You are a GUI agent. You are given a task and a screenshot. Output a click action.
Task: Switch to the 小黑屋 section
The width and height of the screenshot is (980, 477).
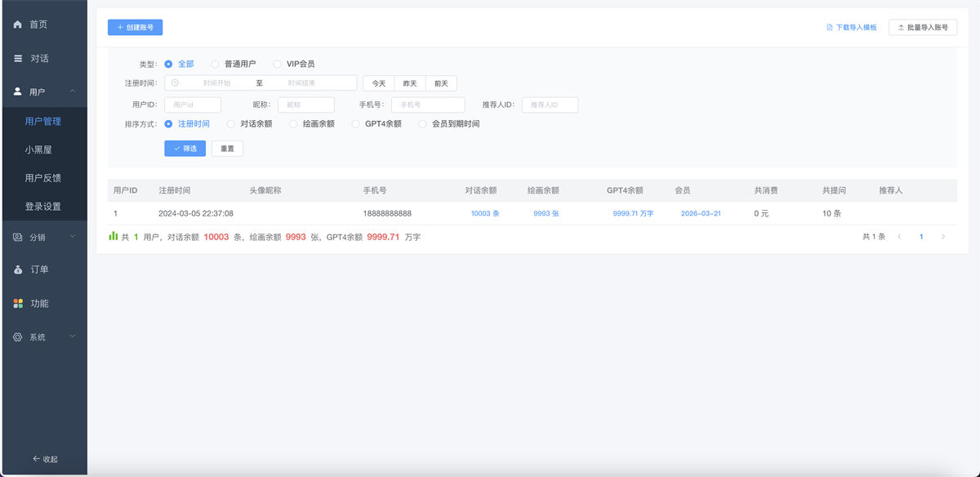point(42,149)
